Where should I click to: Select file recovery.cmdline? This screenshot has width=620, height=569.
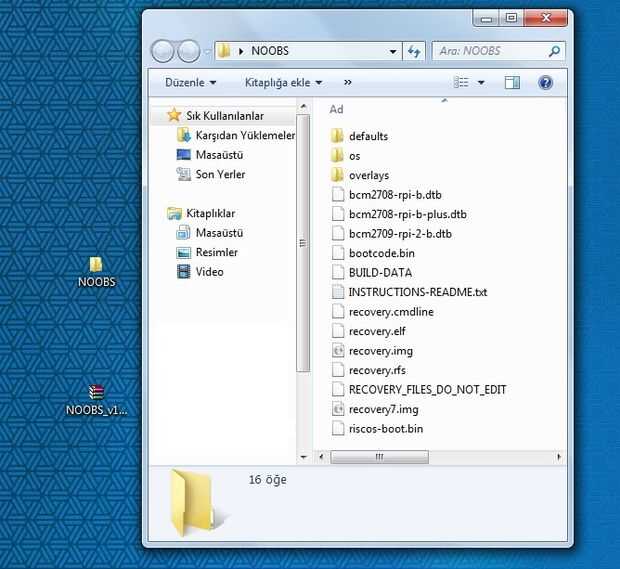pos(391,312)
